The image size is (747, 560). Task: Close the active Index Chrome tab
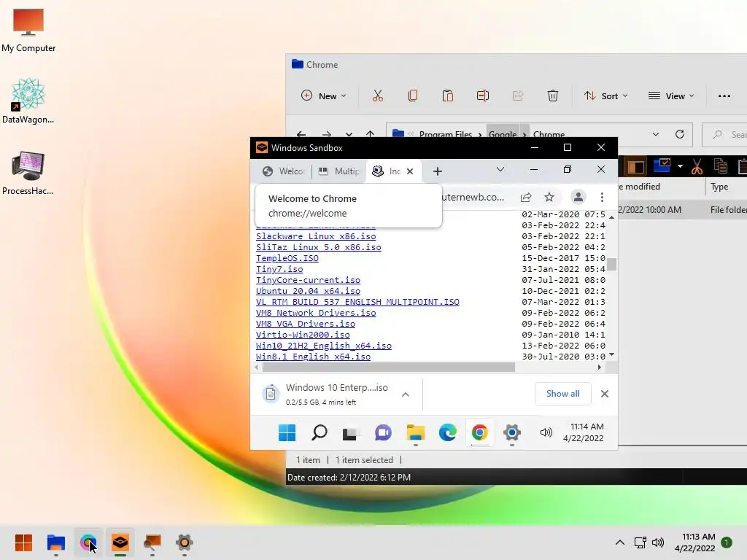coord(410,171)
